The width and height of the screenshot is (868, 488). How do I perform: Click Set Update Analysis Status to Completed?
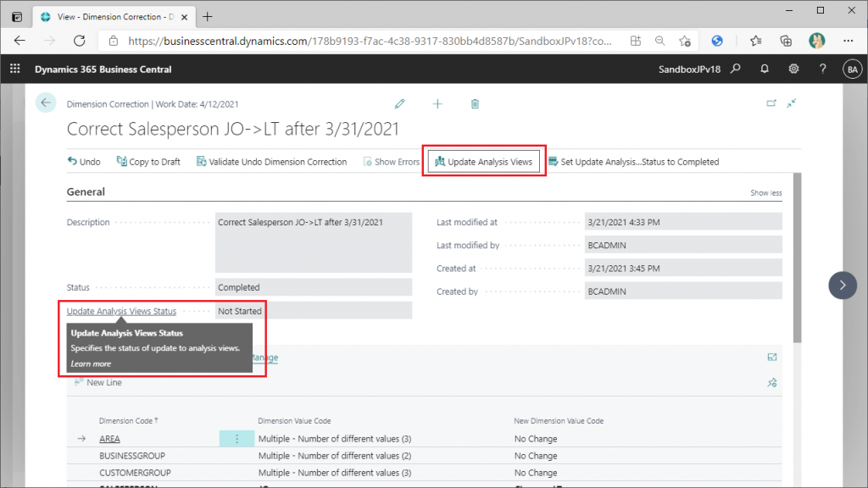[x=634, y=162]
